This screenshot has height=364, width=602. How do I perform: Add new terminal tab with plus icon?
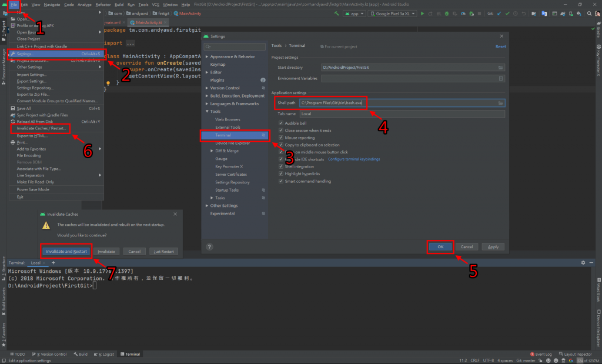click(x=53, y=263)
